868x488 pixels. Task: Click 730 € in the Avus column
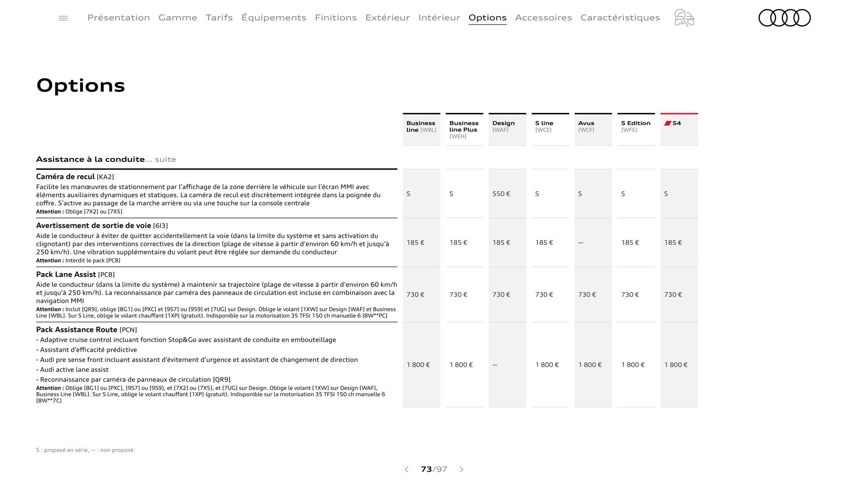[587, 295]
